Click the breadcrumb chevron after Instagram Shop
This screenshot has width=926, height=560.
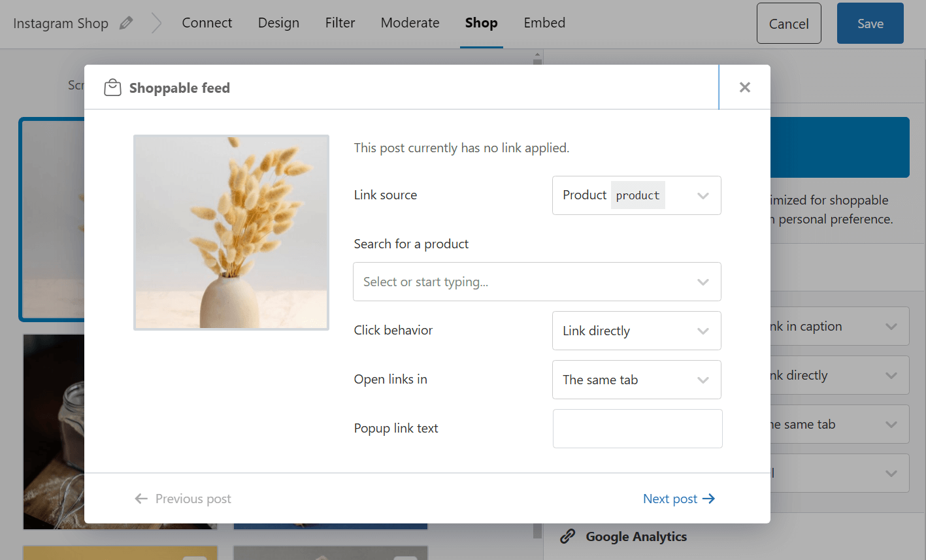pos(156,22)
